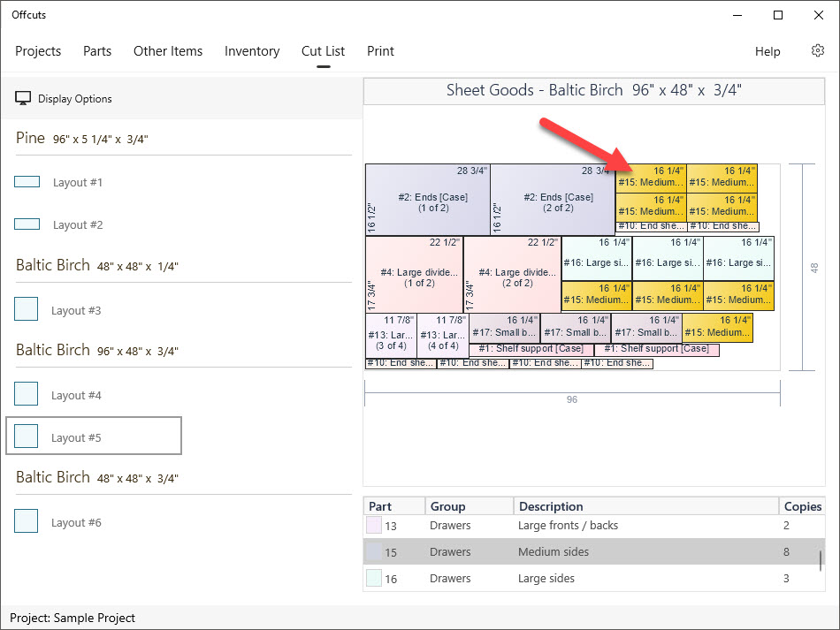This screenshot has width=840, height=630.
Task: Click the Baltic Birch 96" x 48" x 3/4" heading
Action: tap(97, 350)
